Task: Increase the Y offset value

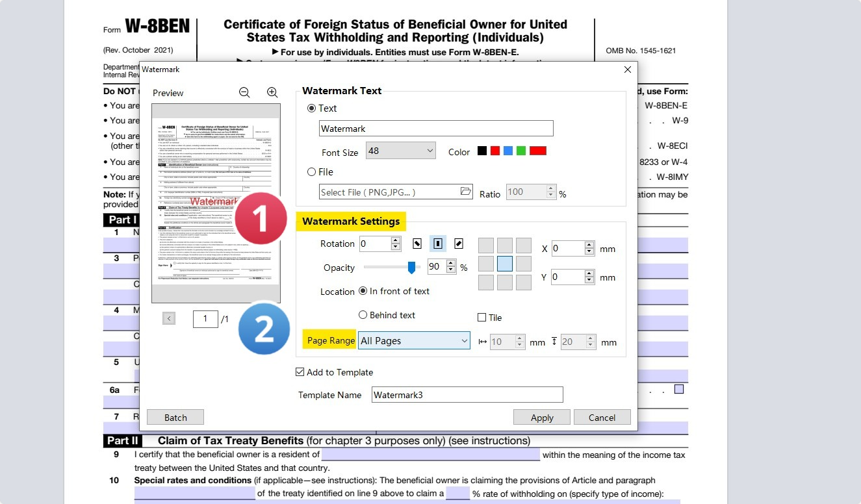Action: click(589, 273)
